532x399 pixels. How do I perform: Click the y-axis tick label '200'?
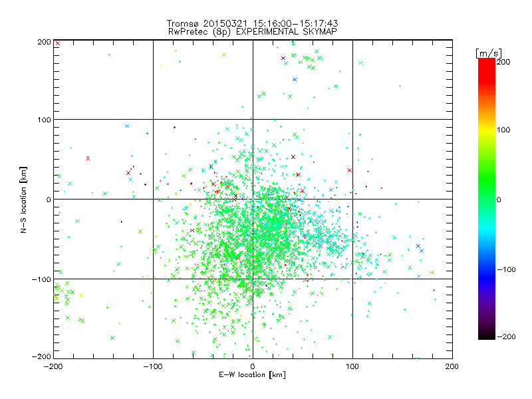tap(44, 42)
